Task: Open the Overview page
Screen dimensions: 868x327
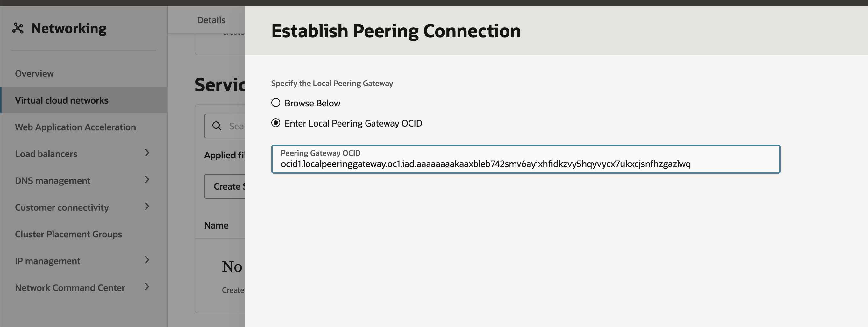Action: [34, 74]
